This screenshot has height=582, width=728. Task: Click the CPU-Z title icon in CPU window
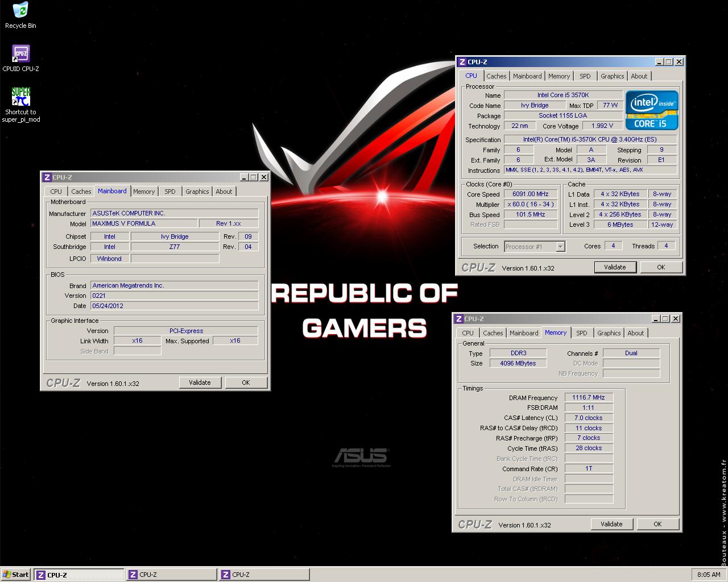coord(462,62)
